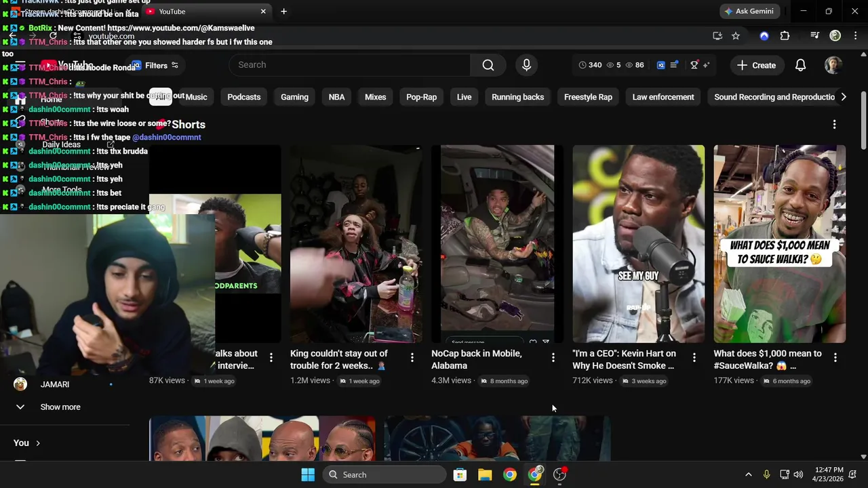Viewport: 868px width, 488px height.
Task: Open File Explorer from the taskbar
Action: pos(485,474)
